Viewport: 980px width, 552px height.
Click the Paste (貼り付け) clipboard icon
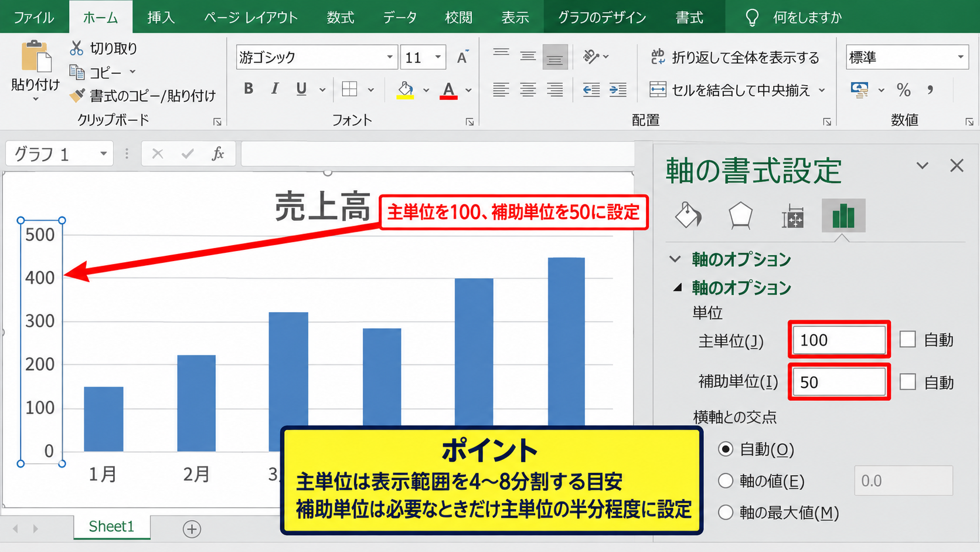[36, 57]
